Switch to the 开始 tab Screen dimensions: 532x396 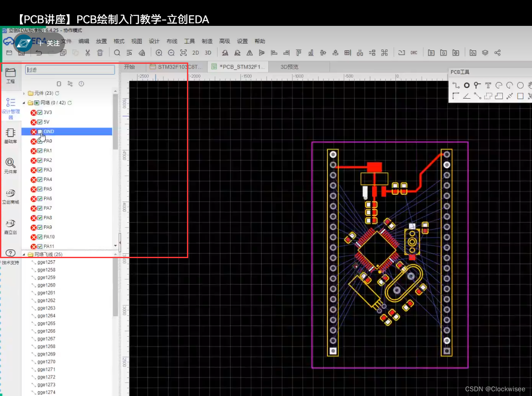[x=129, y=67]
